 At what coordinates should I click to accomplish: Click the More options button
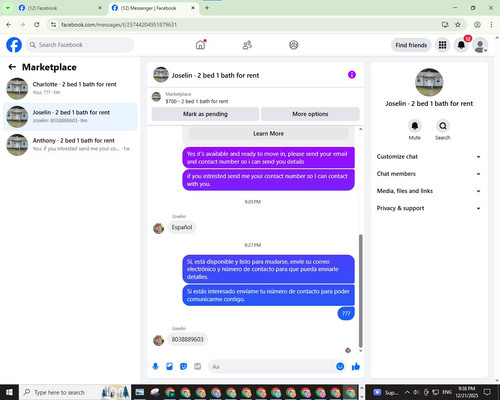click(310, 114)
